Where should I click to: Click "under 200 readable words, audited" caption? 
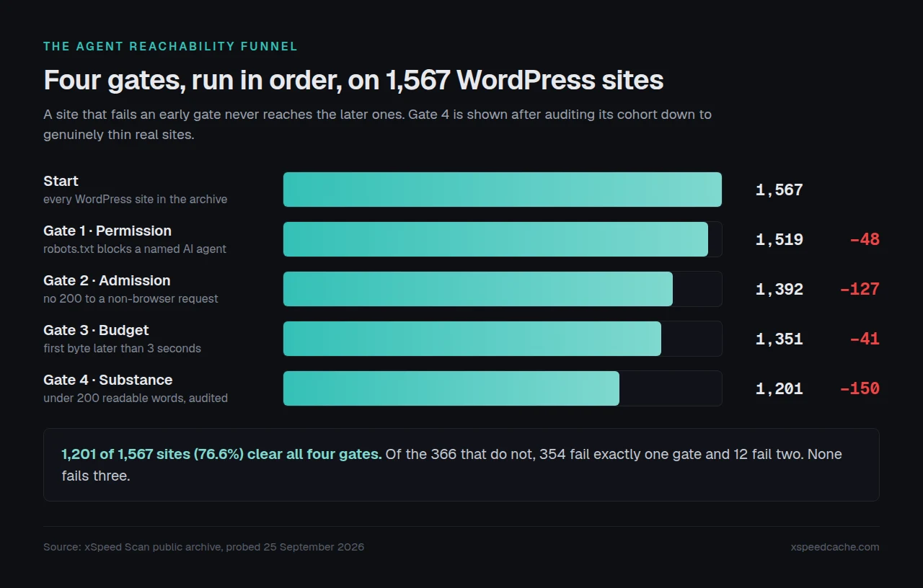(136, 398)
